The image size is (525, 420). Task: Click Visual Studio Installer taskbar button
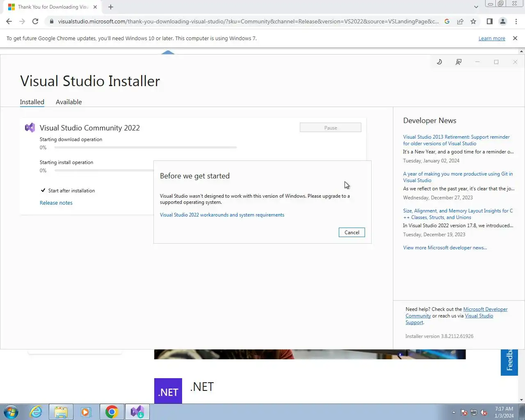137,412
